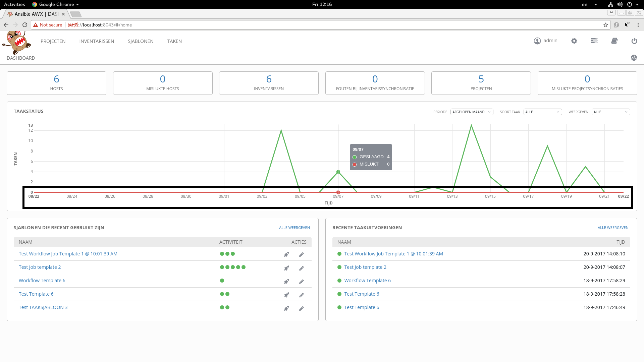Edit Test Template 6 with pencil icon
The width and height of the screenshot is (644, 362).
[302, 295]
